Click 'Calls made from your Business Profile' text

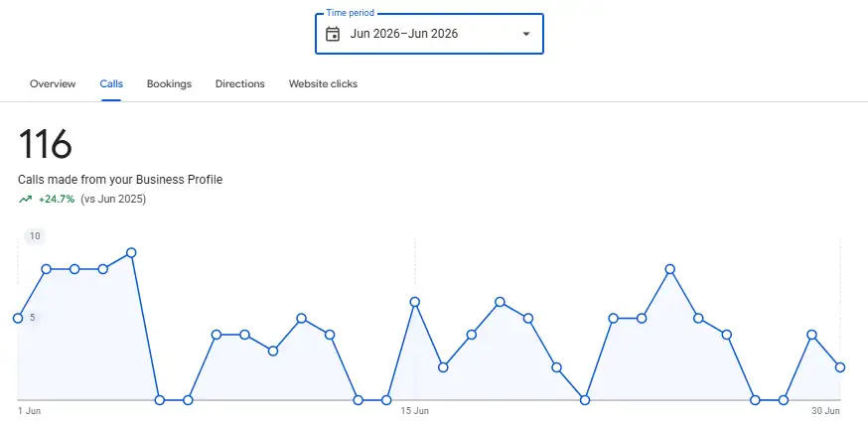point(120,180)
